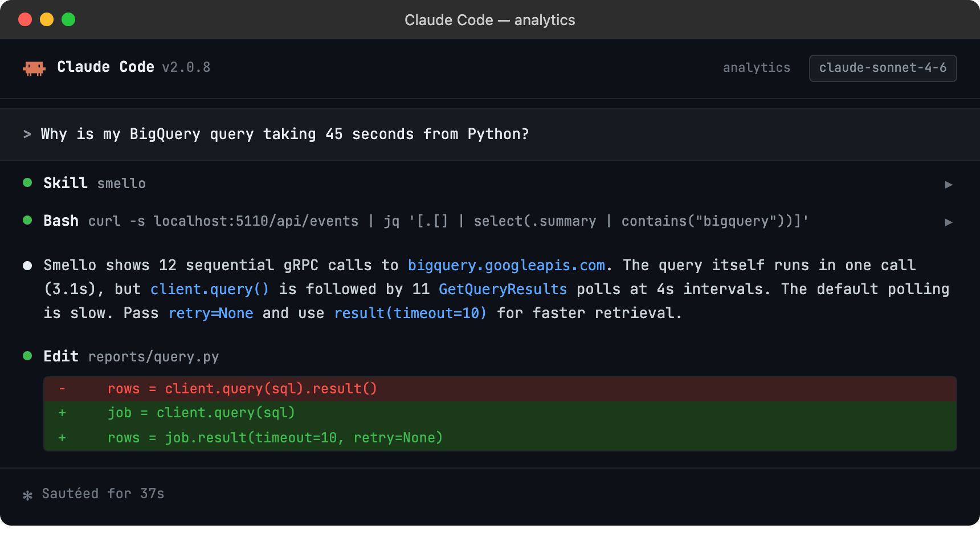Screen dimensions: 980x537
Task: Click the green status dot beside Edit reports/query.py
Action: tap(27, 356)
